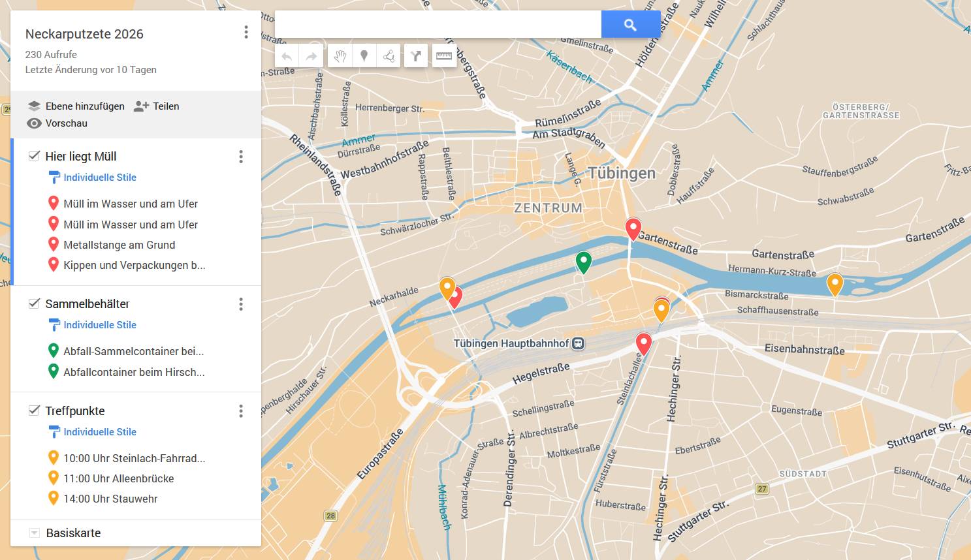Click the Teilen share button
The height and width of the screenshot is (560, 971).
pos(157,106)
